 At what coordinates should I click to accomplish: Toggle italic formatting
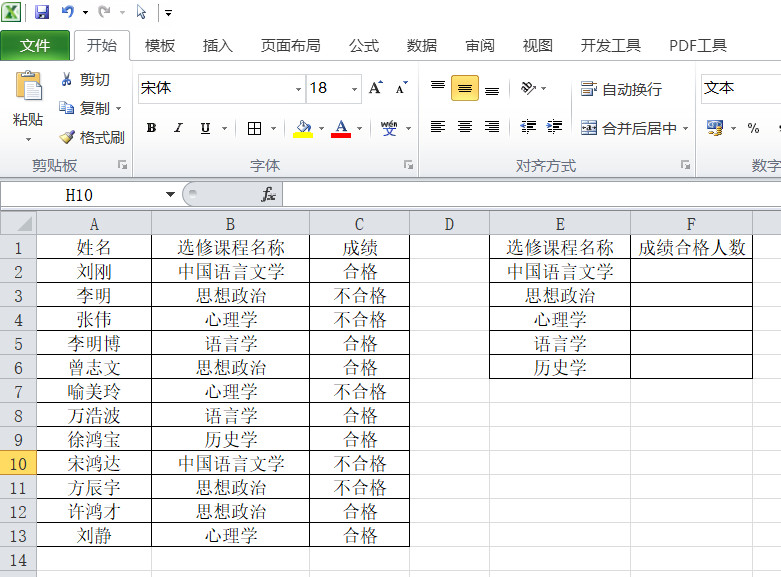(178, 128)
